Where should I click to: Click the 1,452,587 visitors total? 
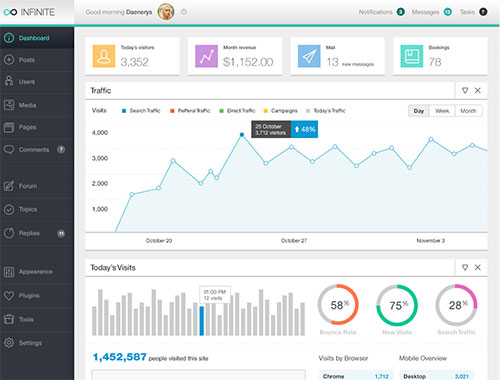click(119, 357)
